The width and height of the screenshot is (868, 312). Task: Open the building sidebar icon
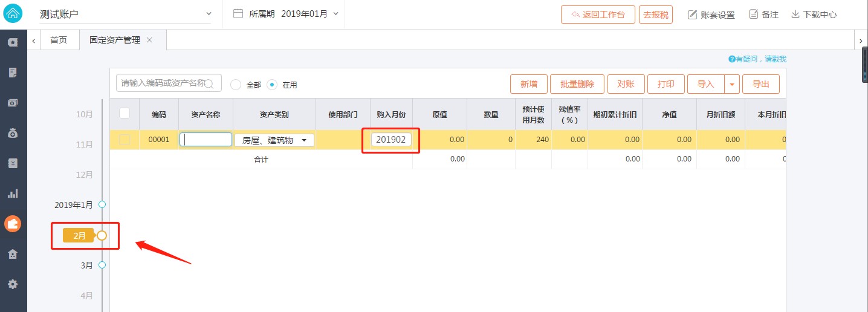[13, 254]
